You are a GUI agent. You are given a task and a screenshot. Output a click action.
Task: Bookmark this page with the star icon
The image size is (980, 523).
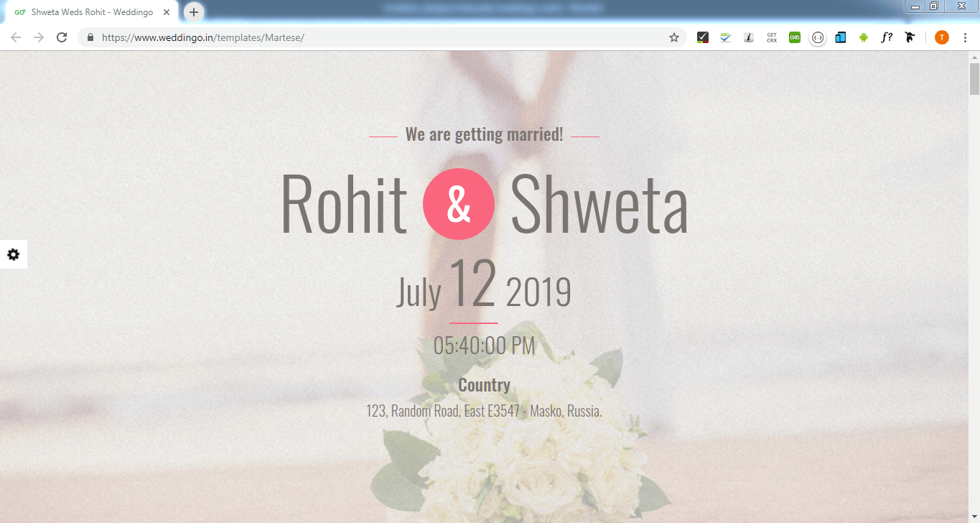coord(673,37)
